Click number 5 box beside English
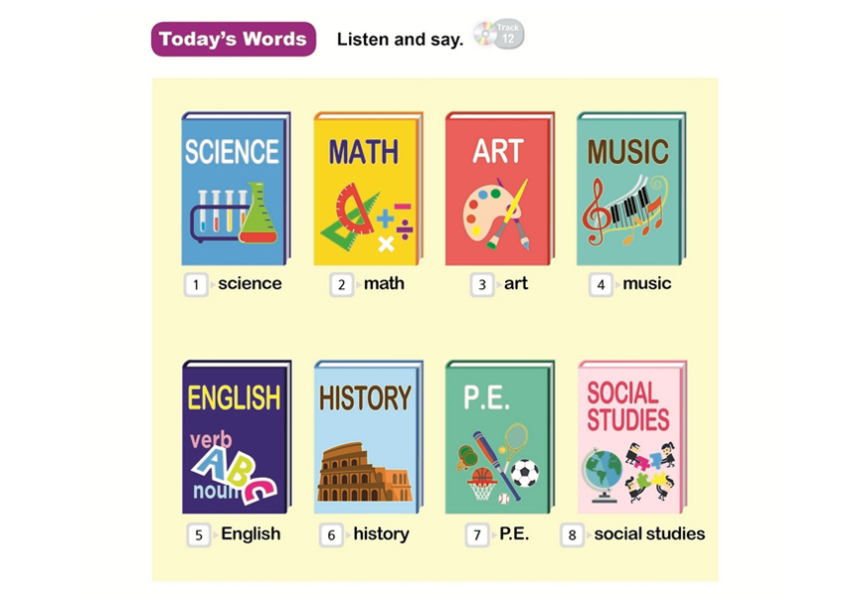The width and height of the screenshot is (868, 608). tap(199, 535)
